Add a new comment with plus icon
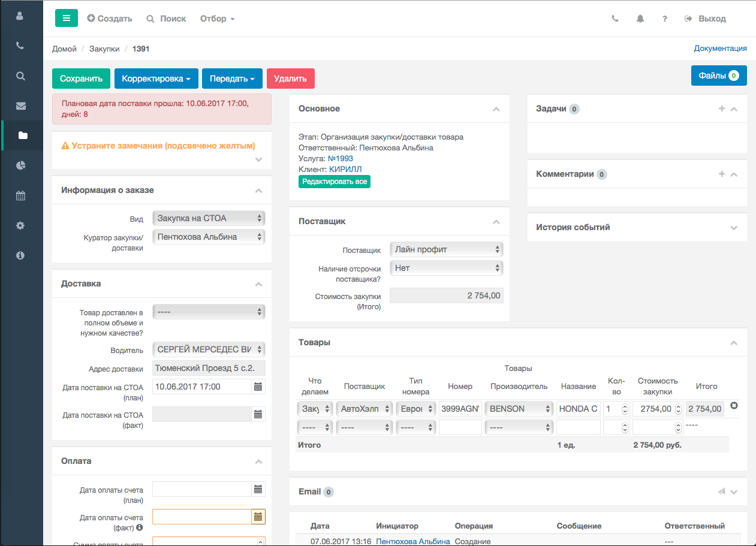Viewport: 756px width, 546px height. tap(722, 174)
